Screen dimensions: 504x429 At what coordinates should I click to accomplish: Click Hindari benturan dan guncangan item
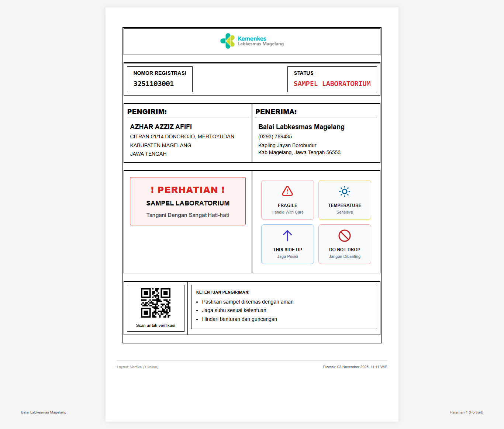pos(239,319)
